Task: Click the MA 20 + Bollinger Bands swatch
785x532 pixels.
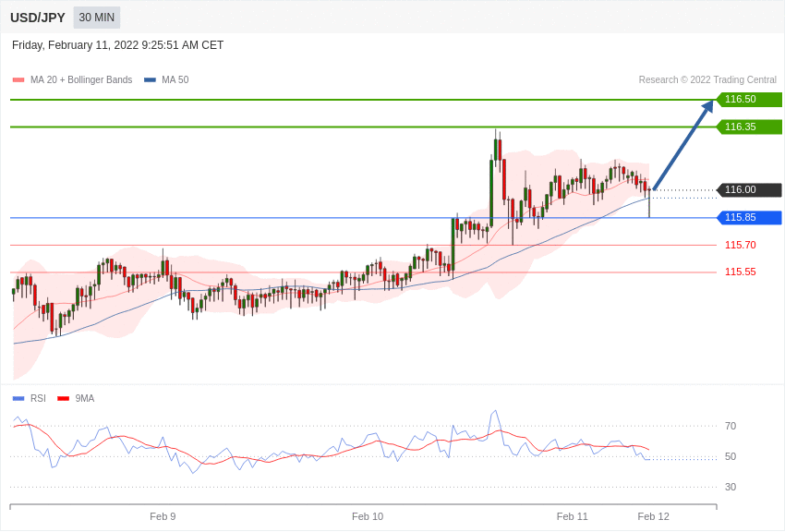Action: coord(18,79)
